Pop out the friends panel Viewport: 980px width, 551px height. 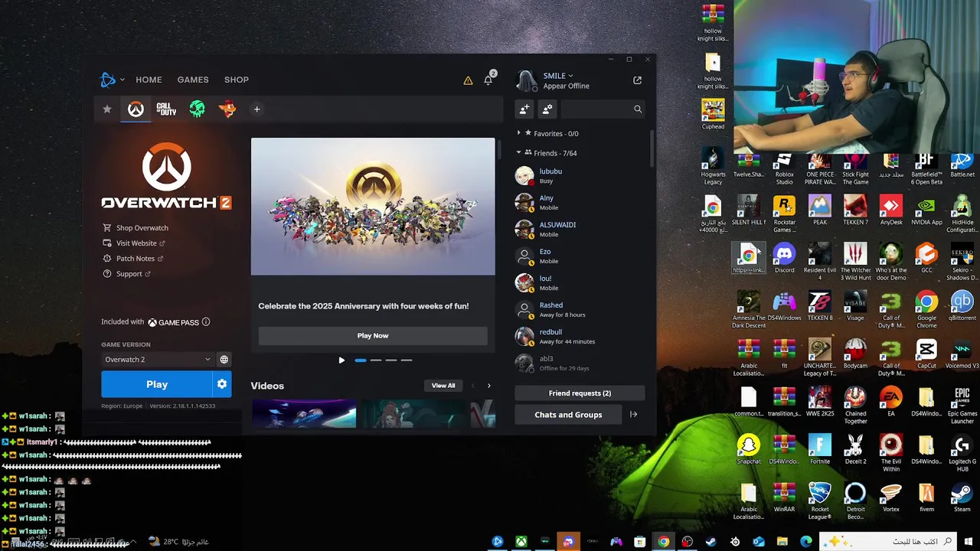pos(637,80)
